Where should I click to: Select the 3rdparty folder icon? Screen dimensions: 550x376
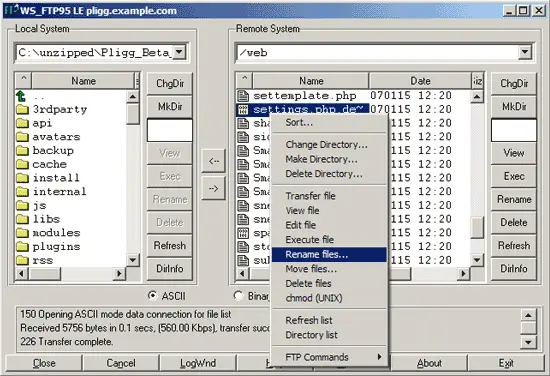pos(22,109)
